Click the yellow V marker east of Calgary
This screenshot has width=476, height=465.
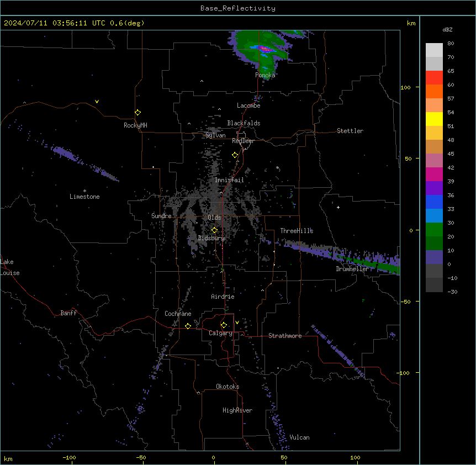pos(237,323)
